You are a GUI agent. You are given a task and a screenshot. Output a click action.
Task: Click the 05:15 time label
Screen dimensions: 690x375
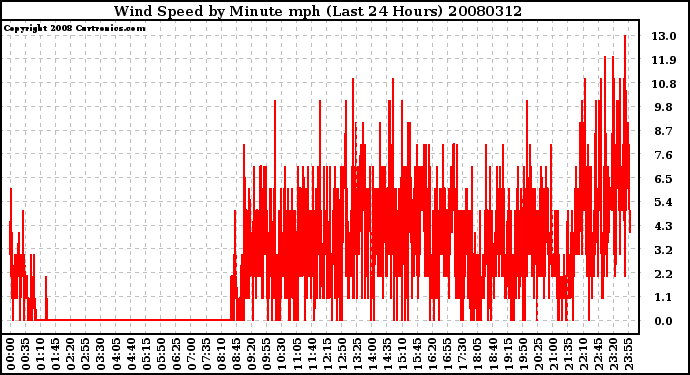pyautogui.click(x=146, y=354)
